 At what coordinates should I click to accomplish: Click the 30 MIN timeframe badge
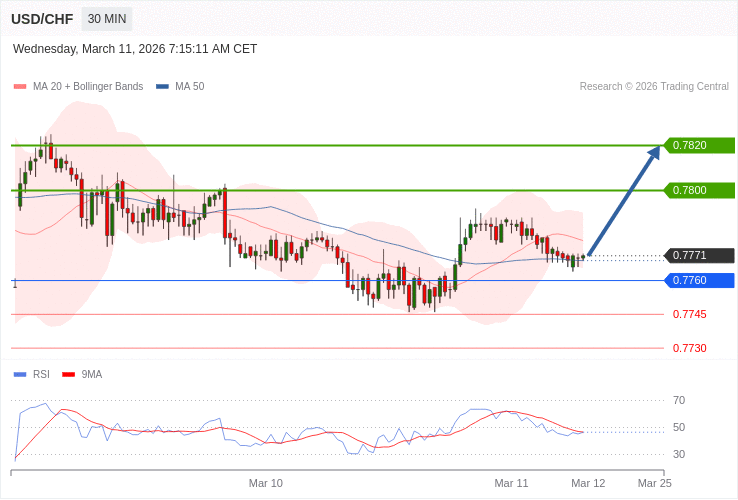pos(107,19)
